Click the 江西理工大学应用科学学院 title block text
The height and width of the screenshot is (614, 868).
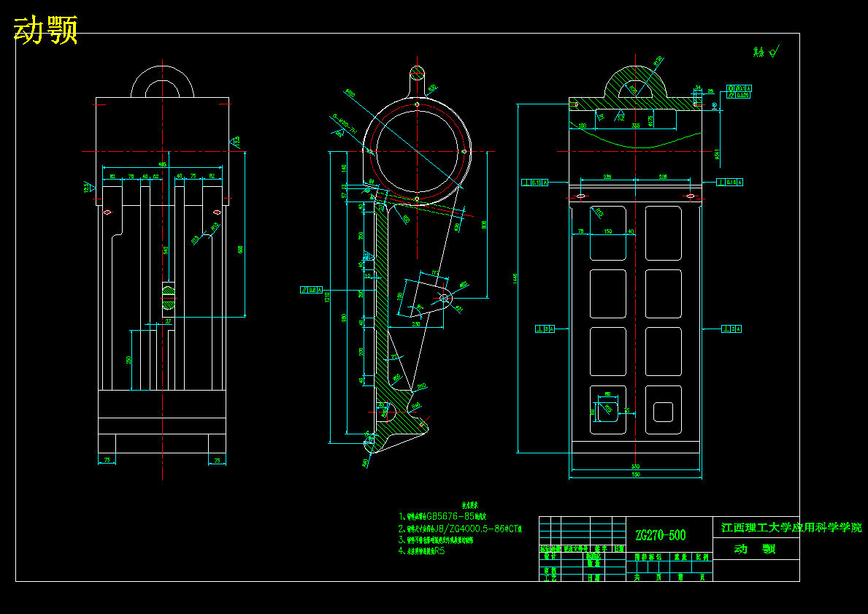click(x=791, y=527)
